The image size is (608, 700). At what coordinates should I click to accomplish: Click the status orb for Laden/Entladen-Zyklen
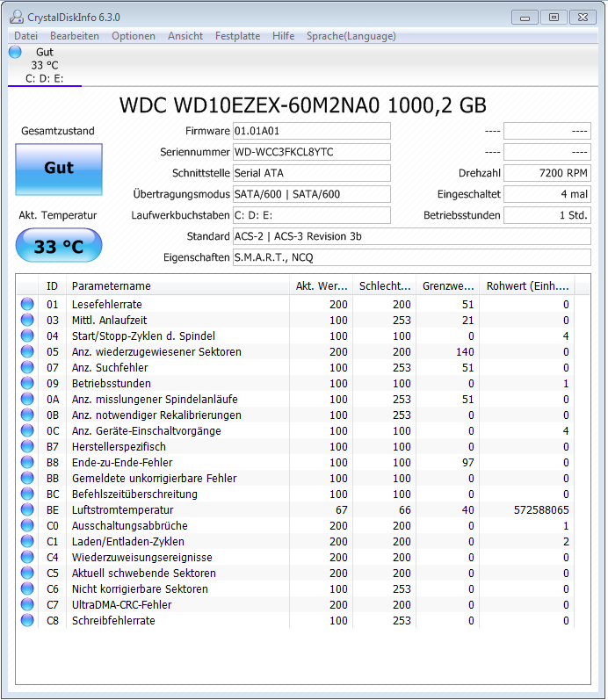click(27, 541)
